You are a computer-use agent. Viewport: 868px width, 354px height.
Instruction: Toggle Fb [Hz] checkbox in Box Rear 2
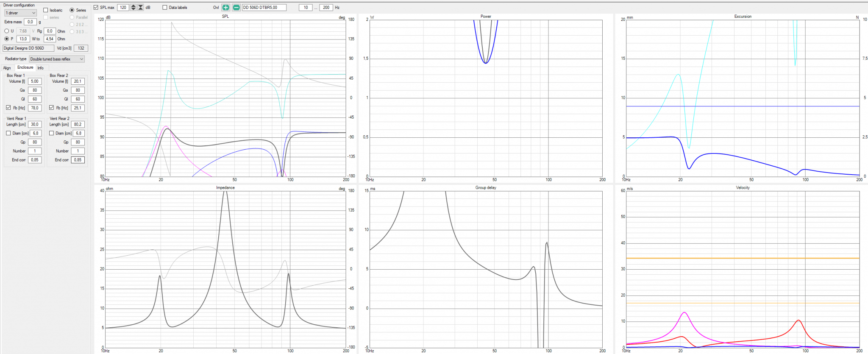(51, 108)
